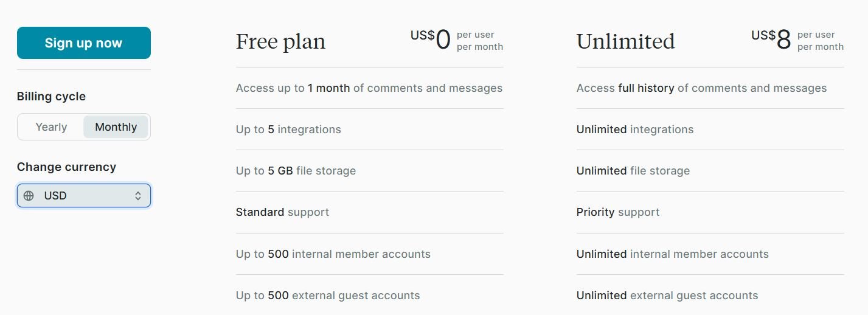Click the 'Unlimited file storage' feature text
Image resolution: width=868 pixels, height=315 pixels.
(x=633, y=171)
